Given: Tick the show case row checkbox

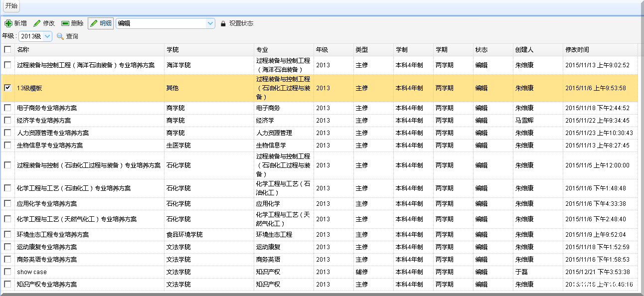Looking at the screenshot, I should click(7, 272).
